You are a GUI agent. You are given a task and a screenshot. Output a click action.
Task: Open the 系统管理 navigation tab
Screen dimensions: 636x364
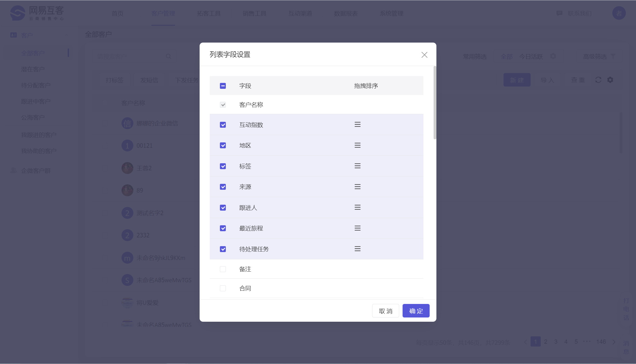click(391, 13)
